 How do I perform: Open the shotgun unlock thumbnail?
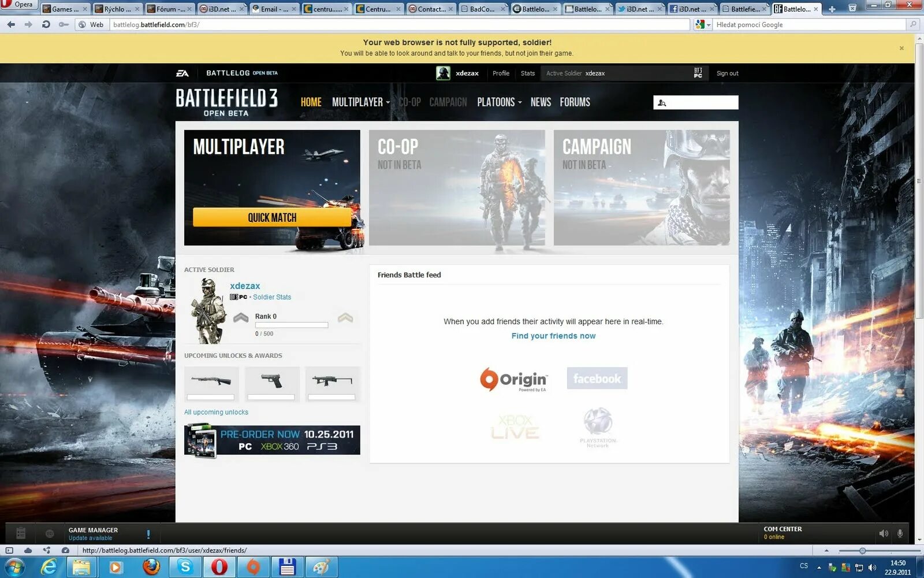(x=211, y=384)
